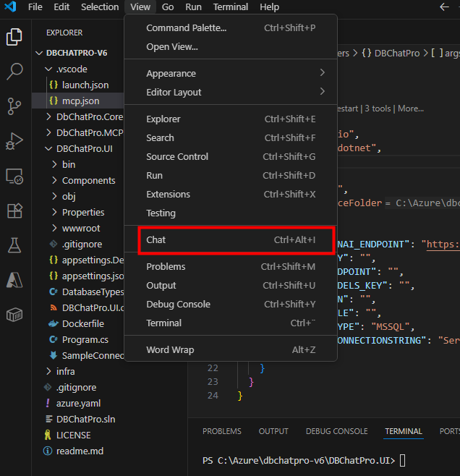Click the DatabaseTypes C# file icon
This screenshot has height=476, width=460.
(x=54, y=292)
